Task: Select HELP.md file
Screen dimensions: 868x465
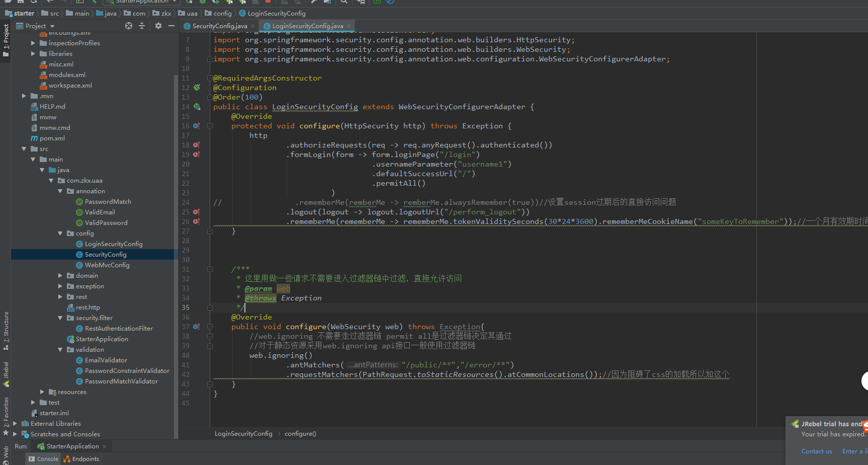Action: pos(52,107)
